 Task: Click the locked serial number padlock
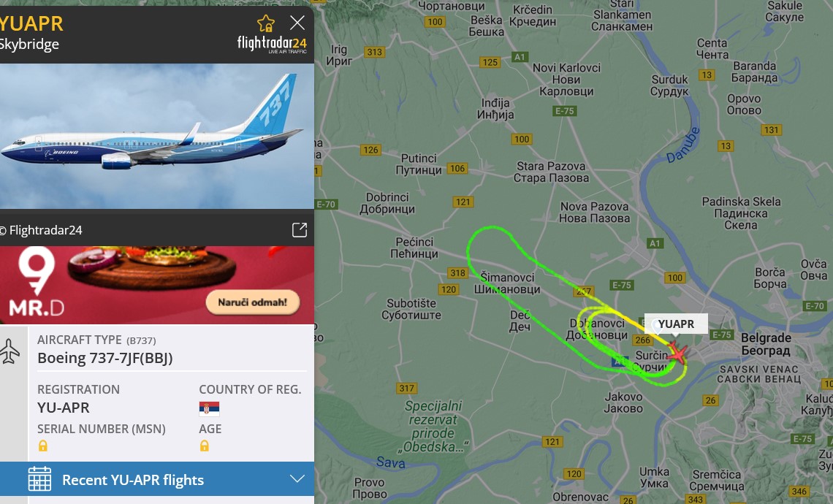pos(43,446)
